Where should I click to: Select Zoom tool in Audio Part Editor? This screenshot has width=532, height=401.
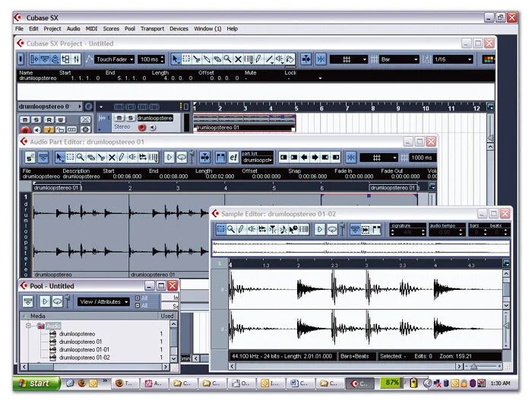(81, 158)
